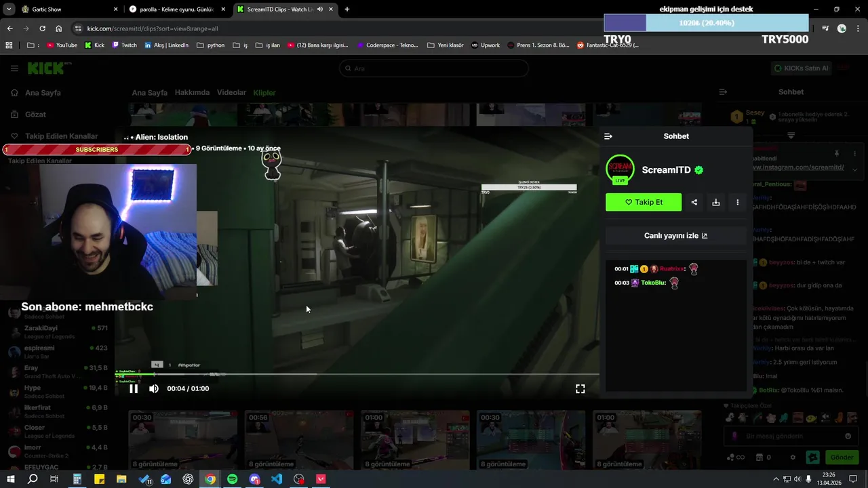Click Ruatrixx username in clip chat

(x=672, y=269)
